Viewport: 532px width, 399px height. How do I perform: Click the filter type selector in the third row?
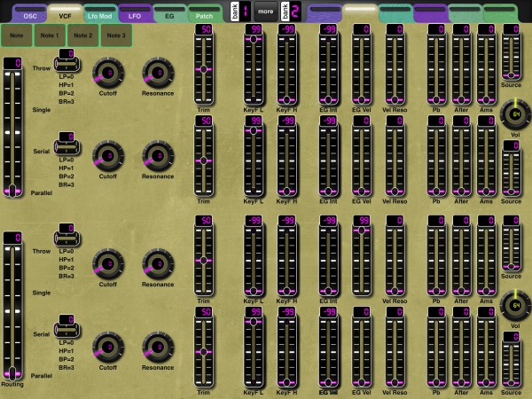coord(66,239)
